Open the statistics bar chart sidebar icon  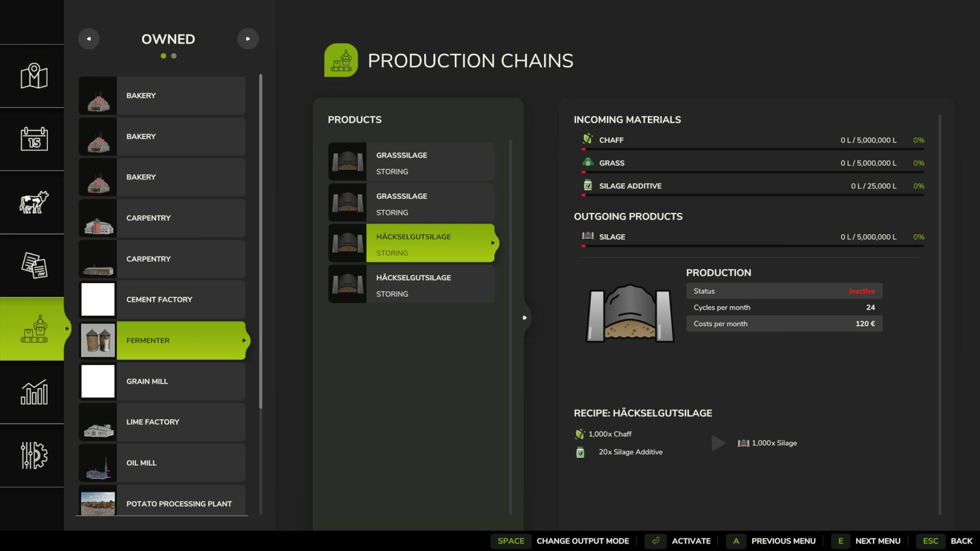(x=34, y=392)
